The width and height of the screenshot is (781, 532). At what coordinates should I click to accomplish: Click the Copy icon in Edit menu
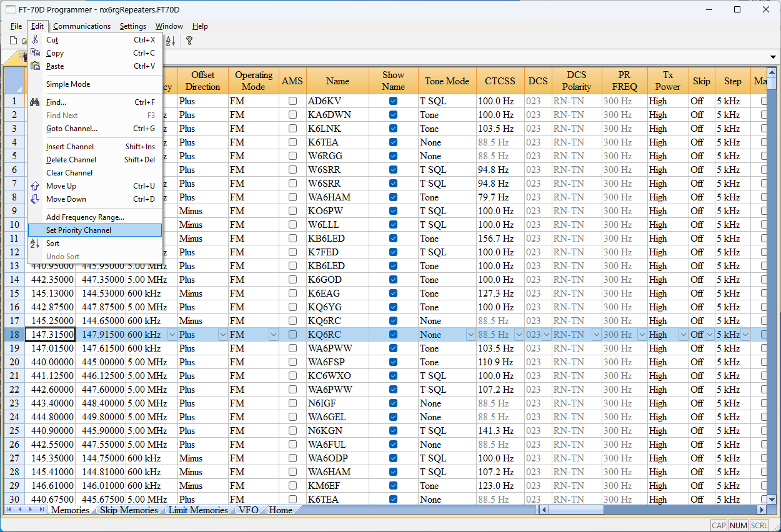[35, 53]
